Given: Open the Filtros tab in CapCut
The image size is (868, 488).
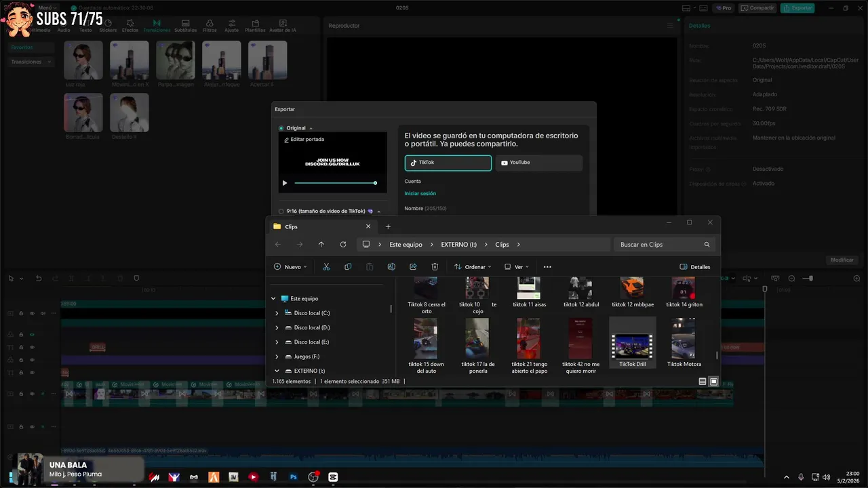Looking at the screenshot, I should point(210,26).
